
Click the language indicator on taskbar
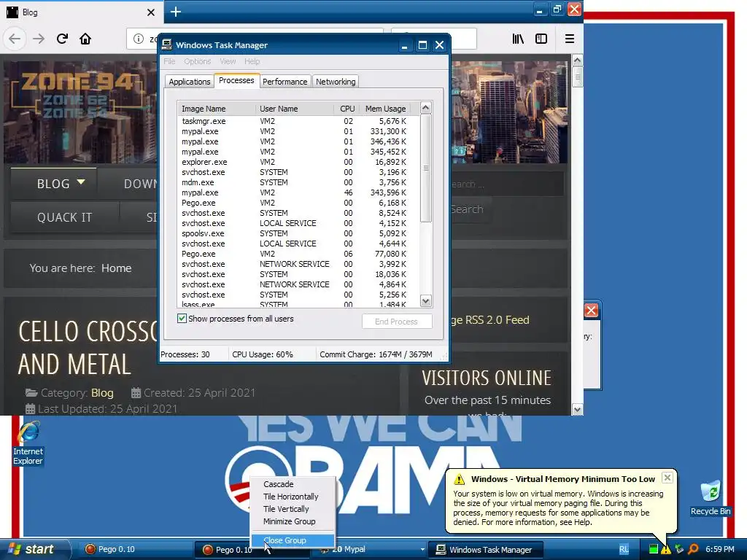624,550
